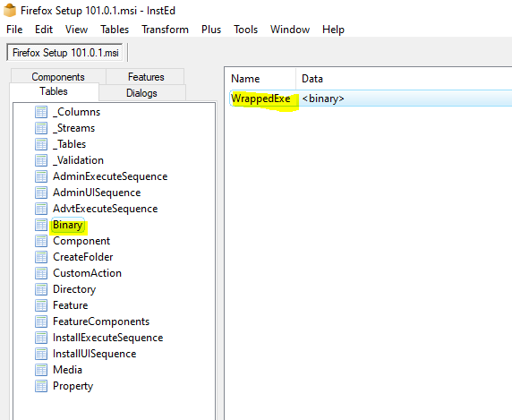Open the File menu

click(x=14, y=30)
